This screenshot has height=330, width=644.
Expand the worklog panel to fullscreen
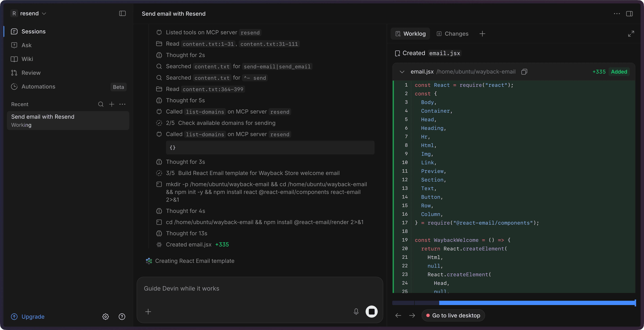click(631, 34)
